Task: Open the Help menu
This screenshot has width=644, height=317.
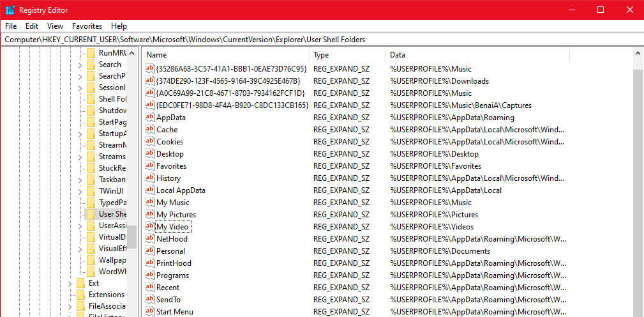Action: pyautogui.click(x=119, y=26)
